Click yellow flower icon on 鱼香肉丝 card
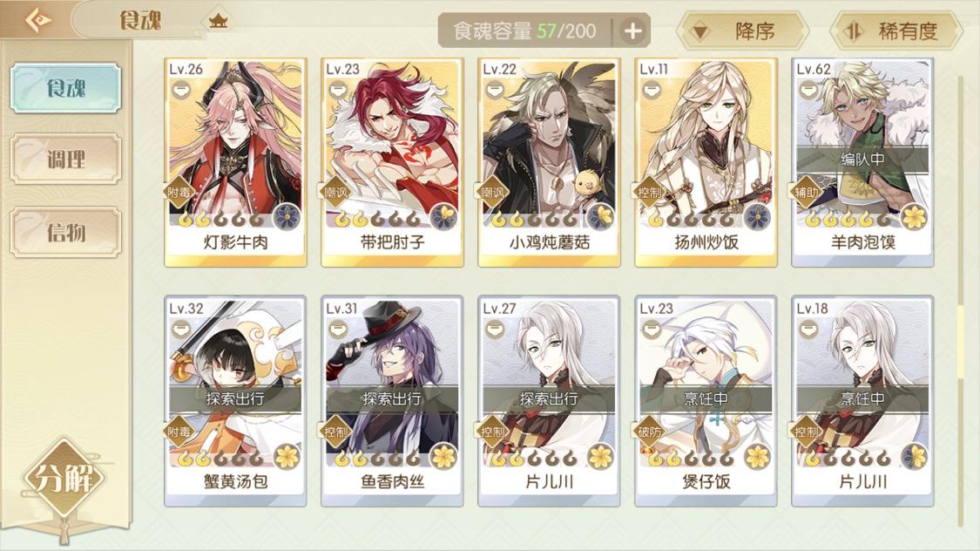The image size is (980, 551). [x=443, y=457]
